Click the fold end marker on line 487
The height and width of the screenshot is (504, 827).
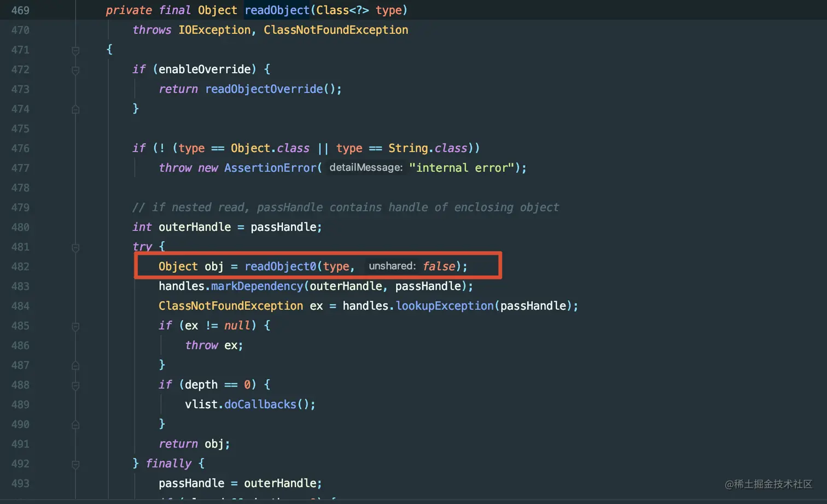click(x=75, y=366)
